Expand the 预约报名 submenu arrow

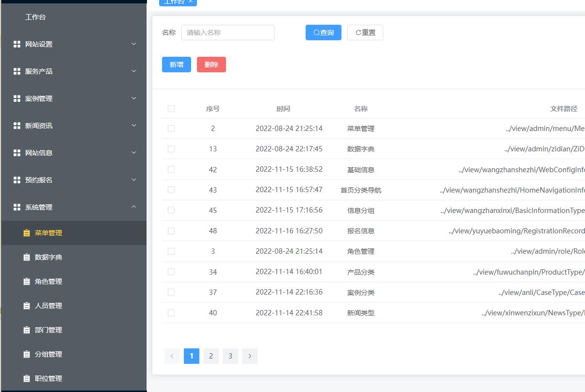point(134,180)
